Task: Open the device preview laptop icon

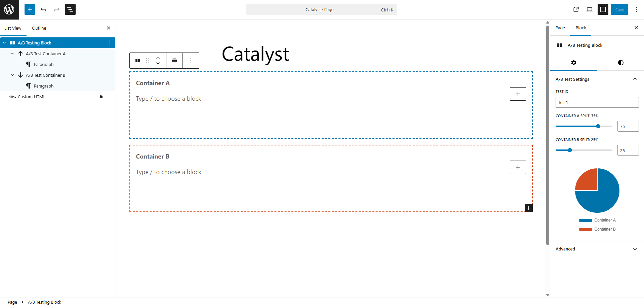Action: click(590, 9)
